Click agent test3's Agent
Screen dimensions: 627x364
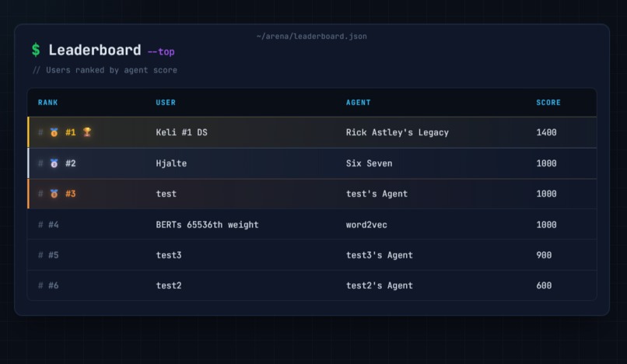click(x=380, y=255)
